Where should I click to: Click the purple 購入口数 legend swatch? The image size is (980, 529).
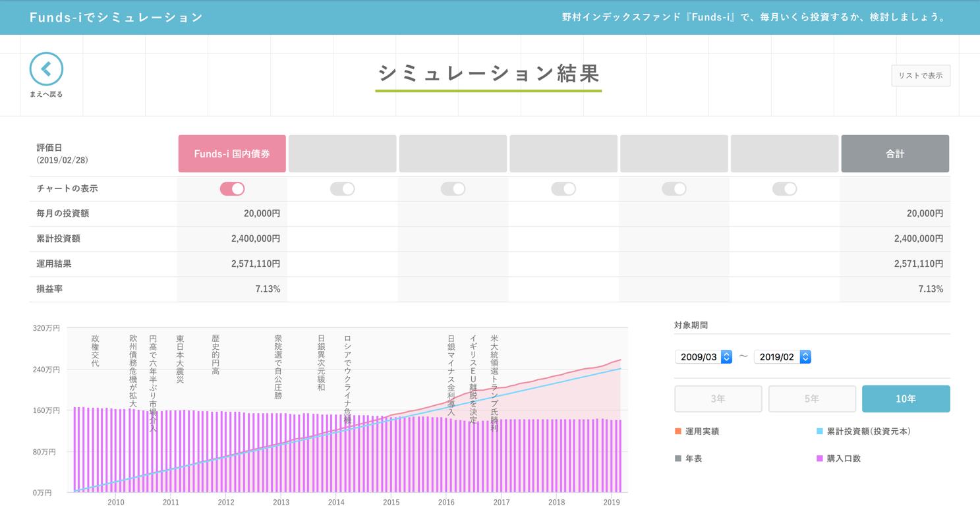[820, 459]
